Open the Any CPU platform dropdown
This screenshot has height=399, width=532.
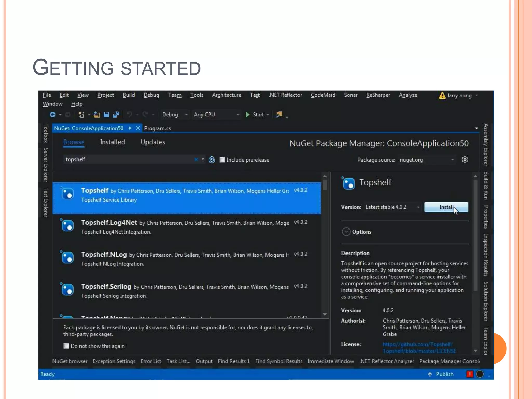coord(216,115)
